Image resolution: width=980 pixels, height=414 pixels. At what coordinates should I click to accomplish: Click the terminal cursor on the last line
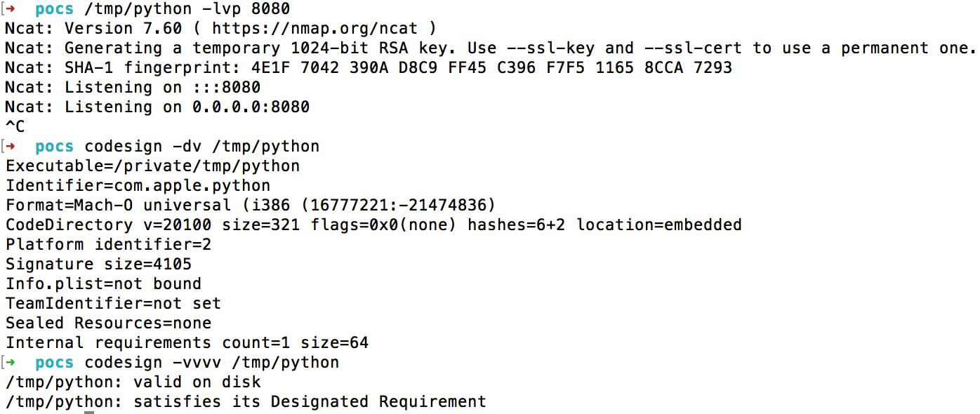89,412
